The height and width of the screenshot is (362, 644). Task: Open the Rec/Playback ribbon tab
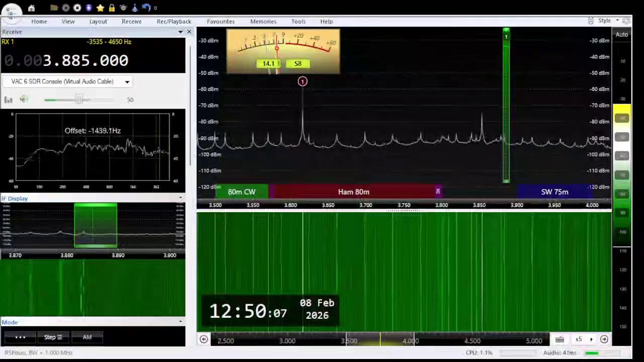174,22
